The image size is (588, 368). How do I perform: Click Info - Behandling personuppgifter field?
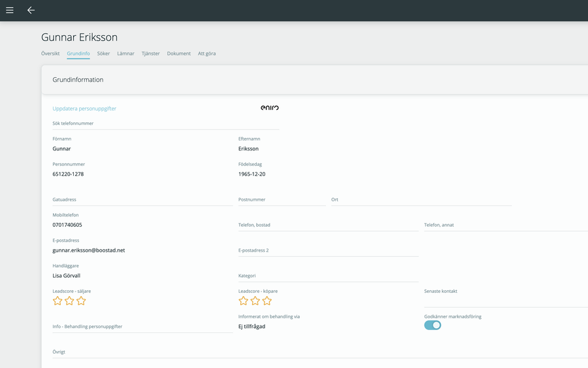pyautogui.click(x=142, y=326)
